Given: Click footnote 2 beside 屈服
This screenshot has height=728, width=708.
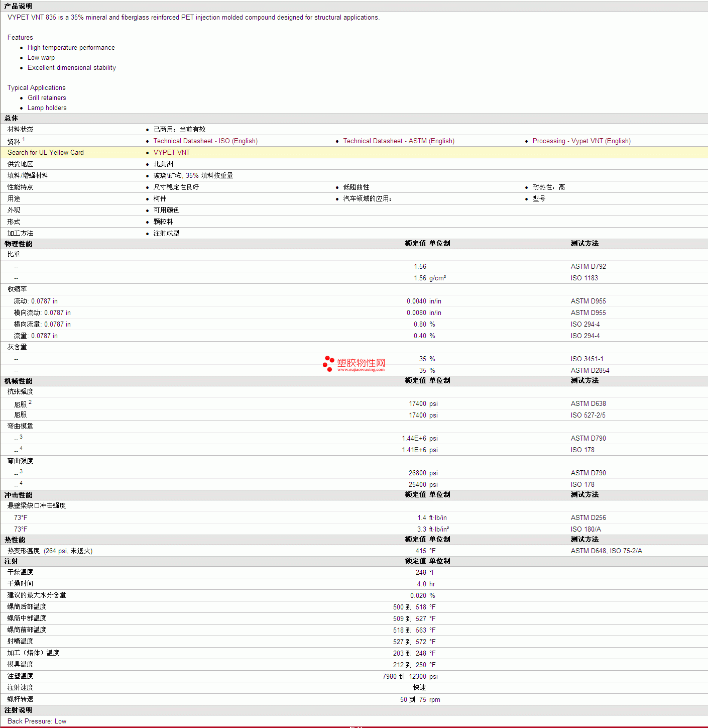Looking at the screenshot, I should (30, 402).
